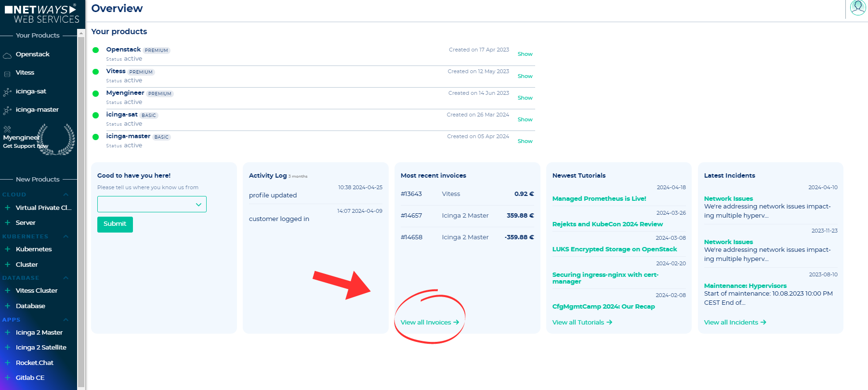View all Tutorials

coord(582,322)
